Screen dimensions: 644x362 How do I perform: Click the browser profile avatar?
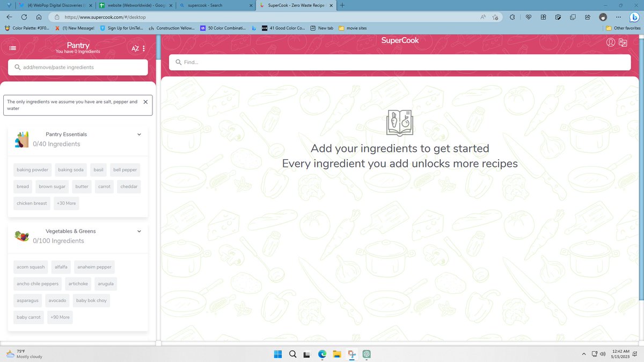[x=603, y=17]
